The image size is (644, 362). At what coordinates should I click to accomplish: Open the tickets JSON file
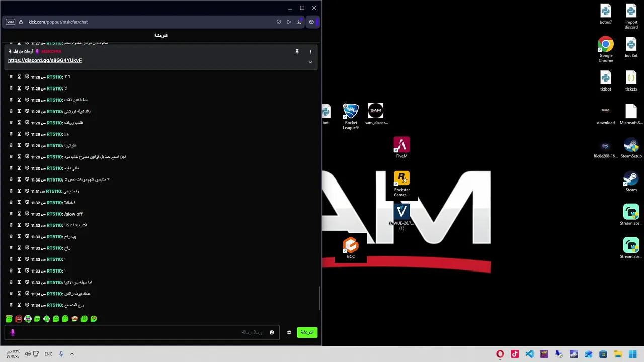(631, 81)
